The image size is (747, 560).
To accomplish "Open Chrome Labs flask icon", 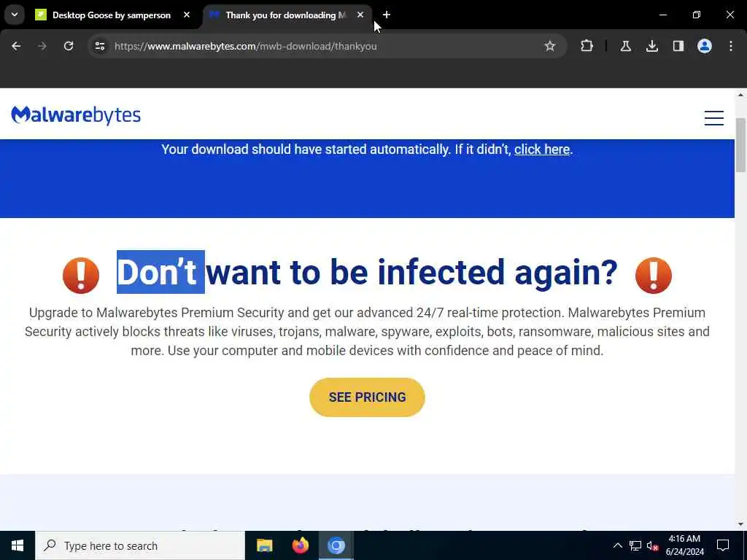I will pyautogui.click(x=625, y=46).
